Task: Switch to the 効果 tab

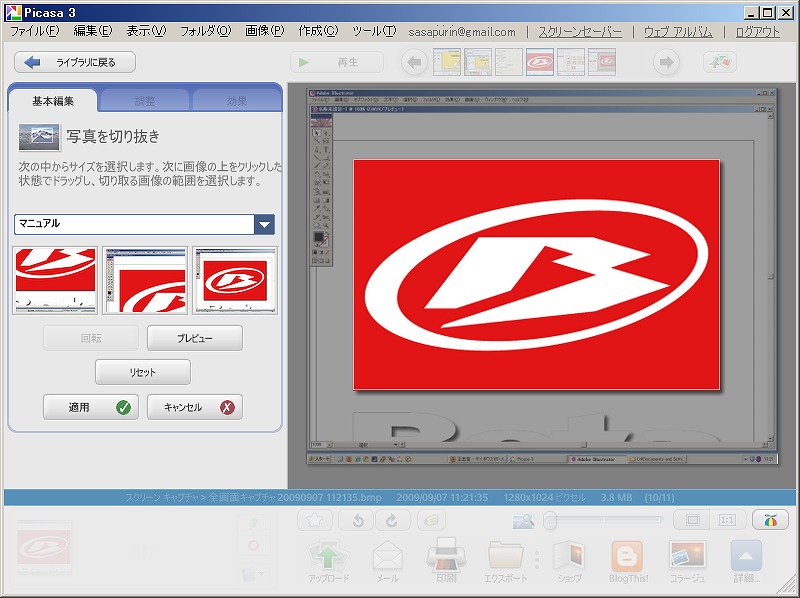Action: coord(237,101)
